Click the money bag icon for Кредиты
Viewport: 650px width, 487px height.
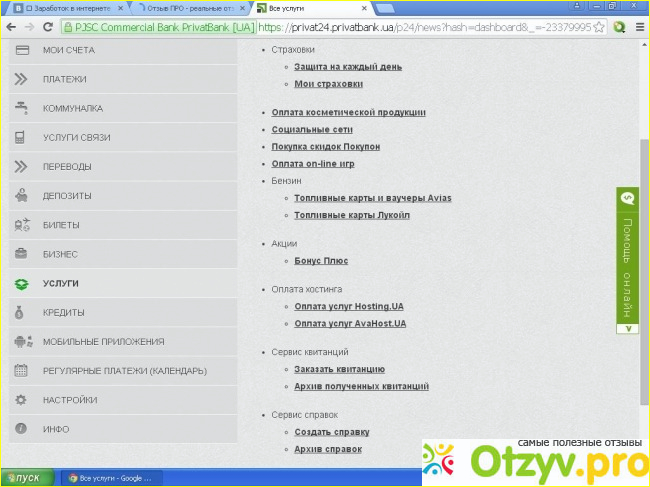click(x=21, y=312)
